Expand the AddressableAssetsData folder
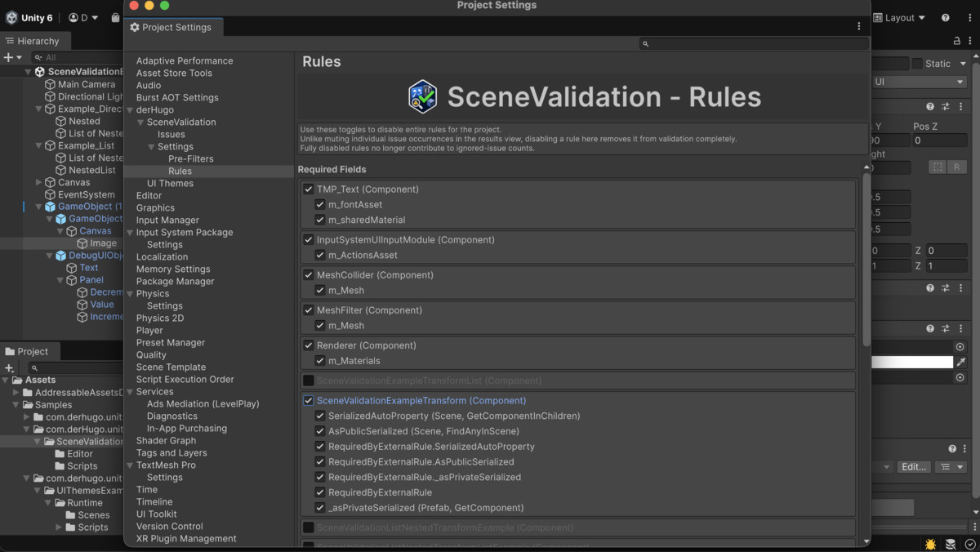The width and height of the screenshot is (980, 552). [16, 392]
